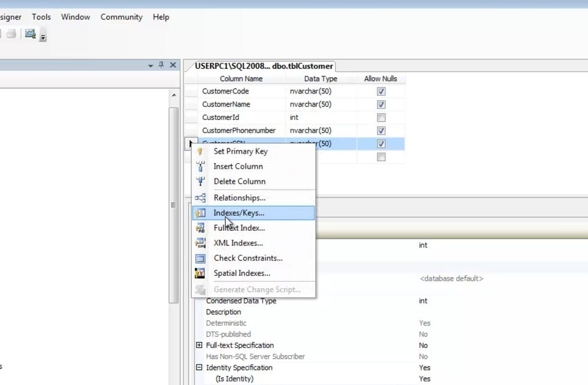Select the Fulltext Index icon
588x385 pixels.
point(201,227)
